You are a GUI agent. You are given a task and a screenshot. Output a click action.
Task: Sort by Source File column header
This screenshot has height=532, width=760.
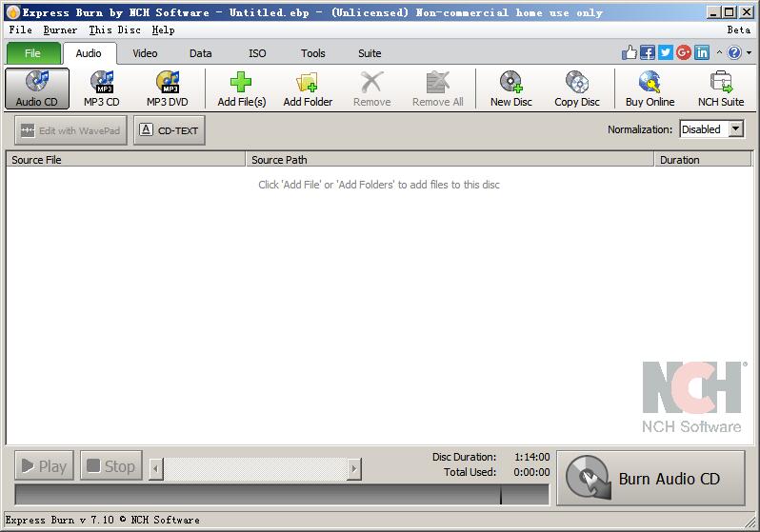coord(126,159)
